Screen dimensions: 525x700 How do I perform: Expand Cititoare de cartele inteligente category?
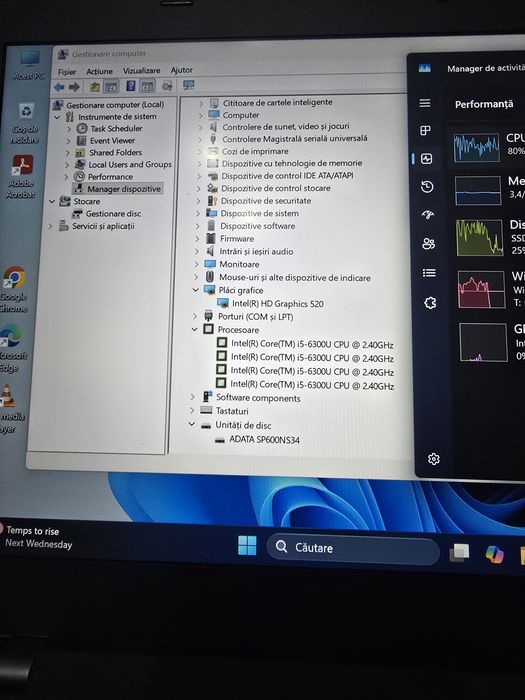coord(201,104)
